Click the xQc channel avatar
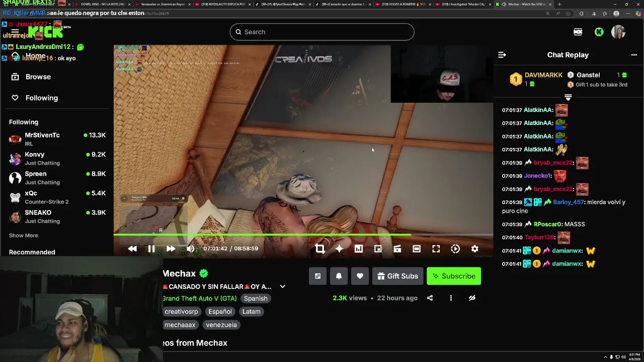 (x=16, y=197)
